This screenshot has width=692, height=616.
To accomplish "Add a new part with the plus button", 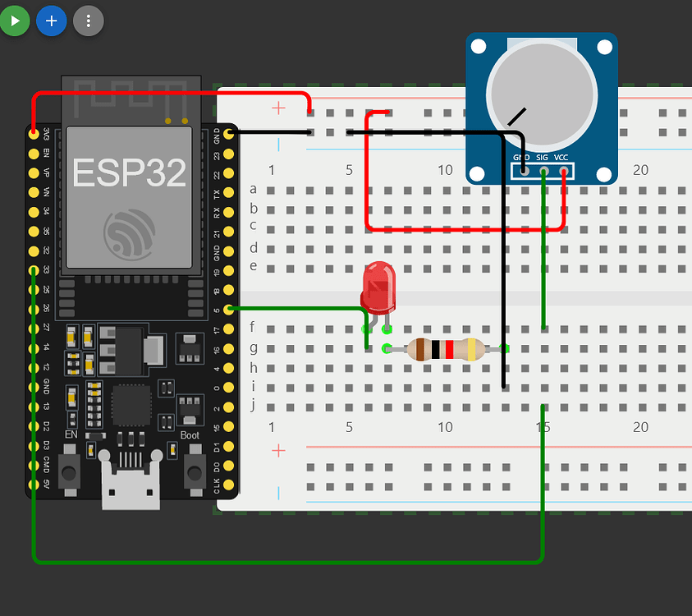I will pyautogui.click(x=51, y=21).
